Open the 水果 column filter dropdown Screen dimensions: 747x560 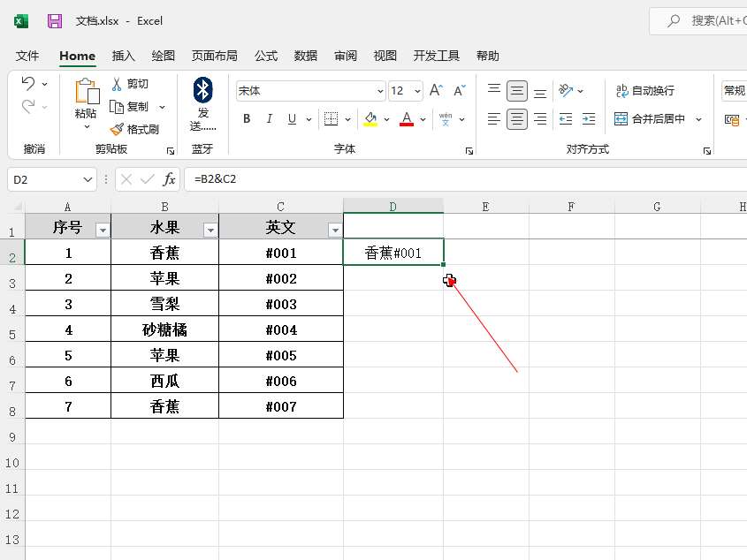point(210,231)
